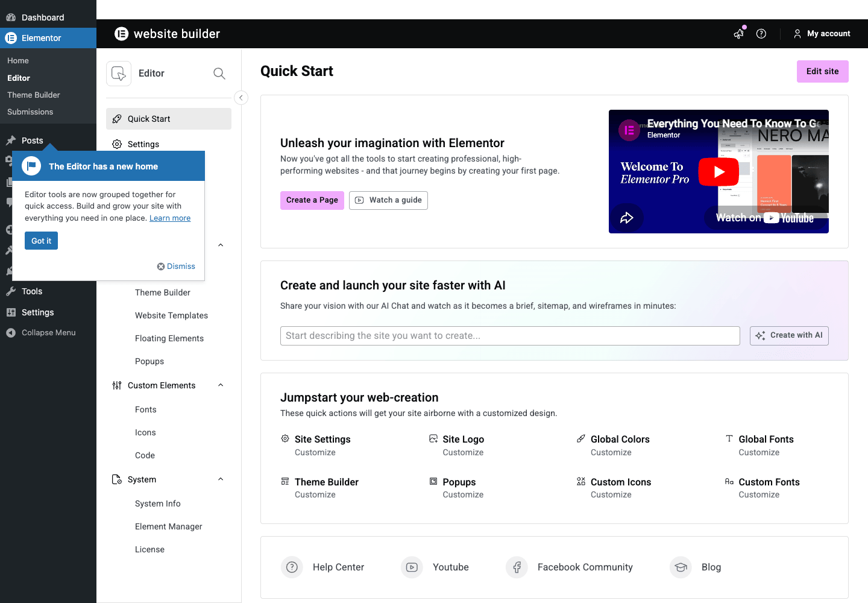Collapse the System section chevron
The height and width of the screenshot is (603, 868).
click(221, 479)
